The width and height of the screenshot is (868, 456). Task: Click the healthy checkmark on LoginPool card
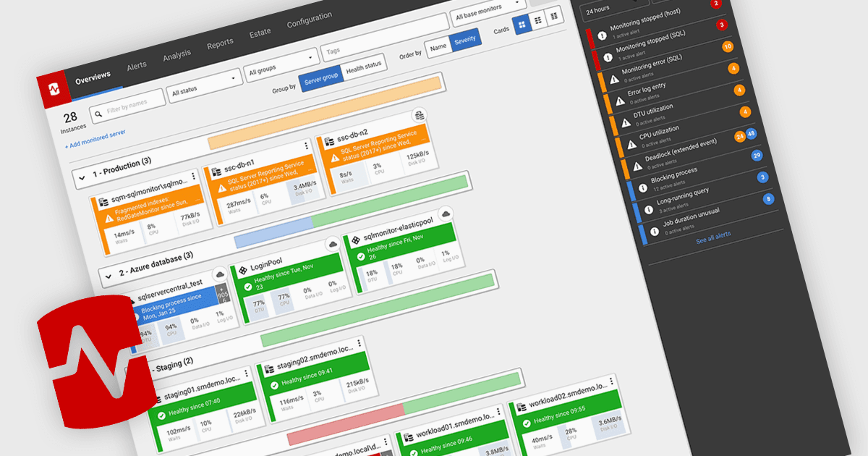[248, 287]
